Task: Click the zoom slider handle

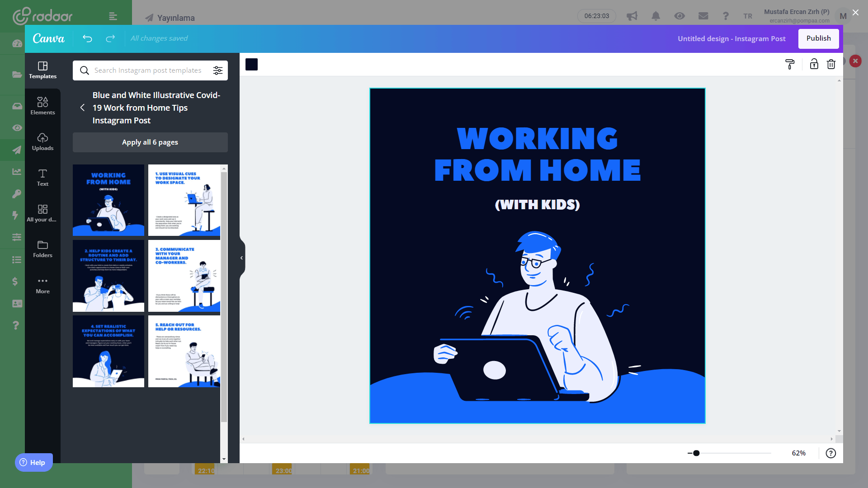Action: [x=696, y=453]
